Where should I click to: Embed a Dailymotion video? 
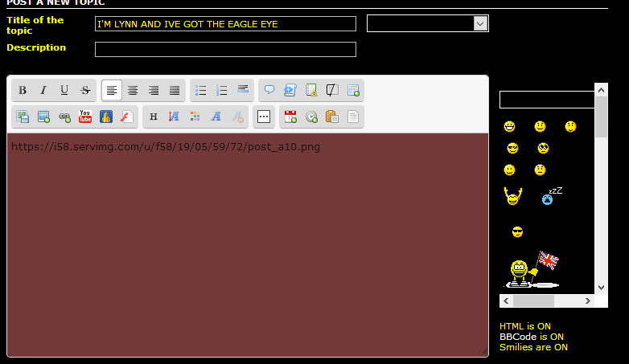(x=106, y=117)
